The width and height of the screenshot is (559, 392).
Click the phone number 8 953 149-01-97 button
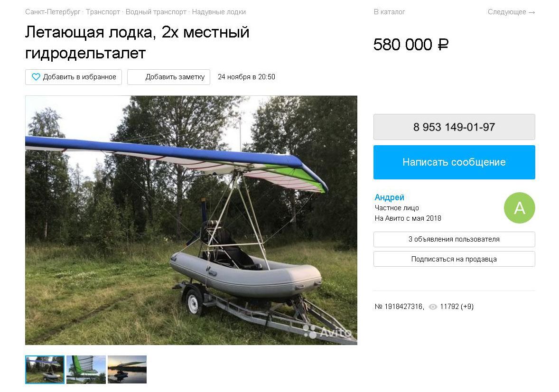[454, 127]
